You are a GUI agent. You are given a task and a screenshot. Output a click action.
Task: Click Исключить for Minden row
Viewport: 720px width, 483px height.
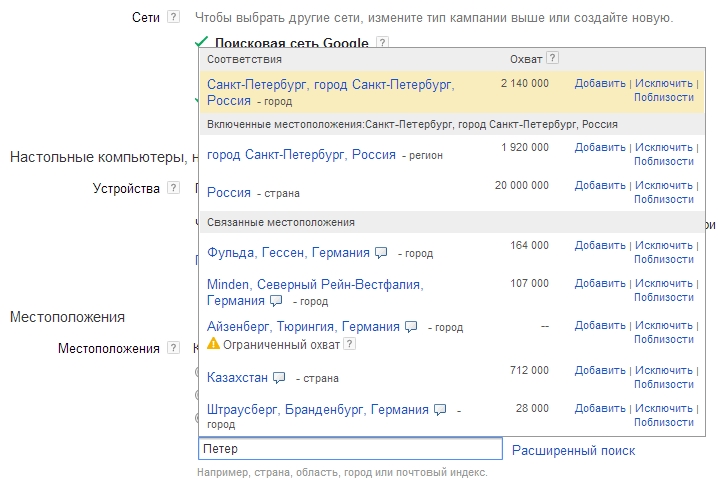coord(664,283)
